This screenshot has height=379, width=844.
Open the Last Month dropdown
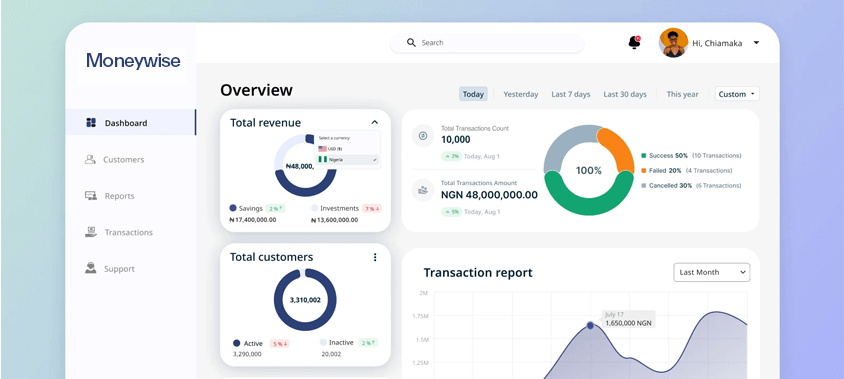[712, 272]
